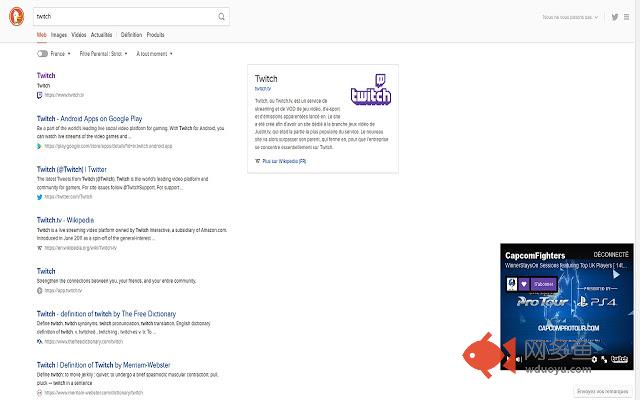Switch to the Images tab

[x=59, y=35]
